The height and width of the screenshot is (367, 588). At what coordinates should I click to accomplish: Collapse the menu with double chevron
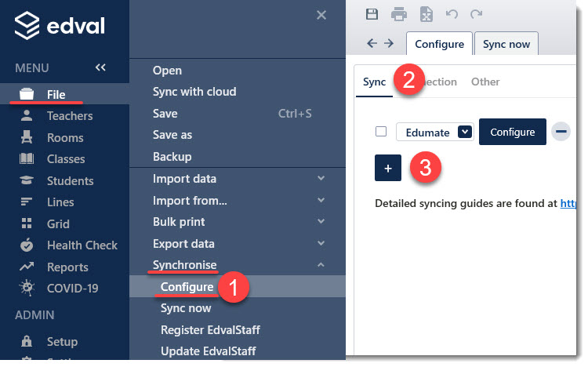pos(100,67)
